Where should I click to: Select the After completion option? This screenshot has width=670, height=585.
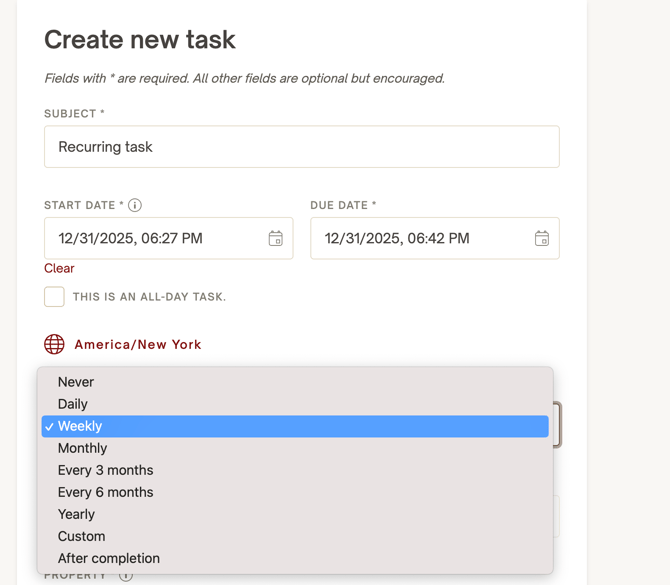click(x=108, y=558)
